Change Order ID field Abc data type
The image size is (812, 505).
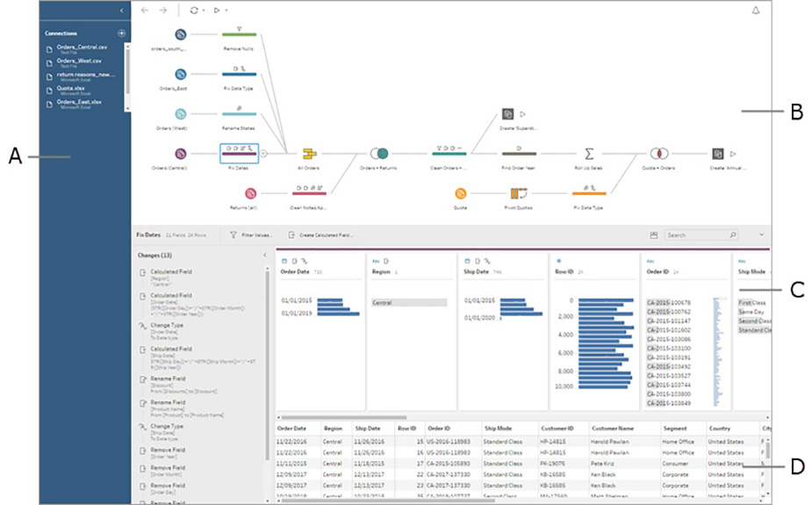pos(650,261)
